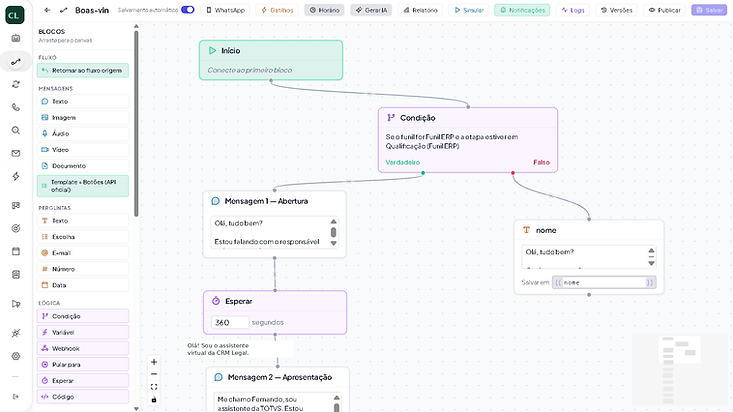733x412 pixels.
Task: Open the bot icon in the left sidebar
Action: pos(16,38)
